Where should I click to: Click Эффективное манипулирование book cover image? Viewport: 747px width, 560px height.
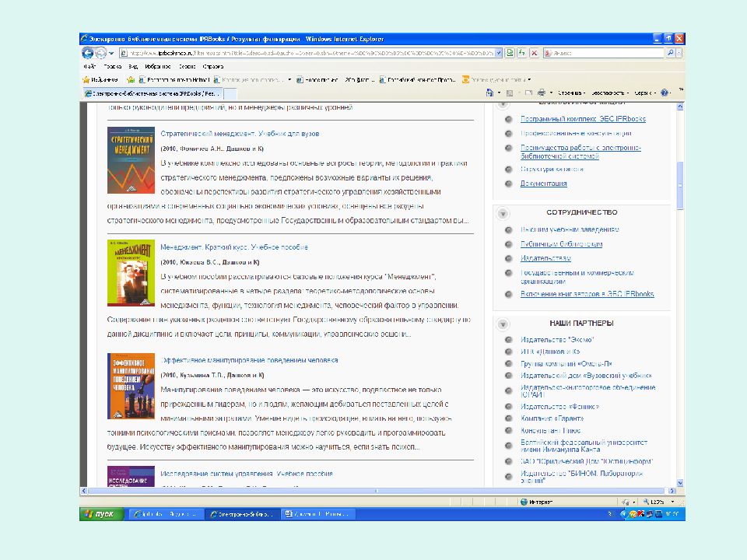click(x=131, y=387)
